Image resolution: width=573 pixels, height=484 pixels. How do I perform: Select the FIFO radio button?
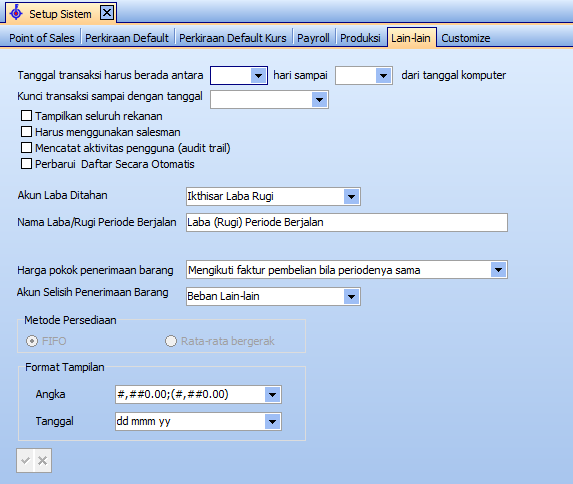pyautogui.click(x=32, y=341)
